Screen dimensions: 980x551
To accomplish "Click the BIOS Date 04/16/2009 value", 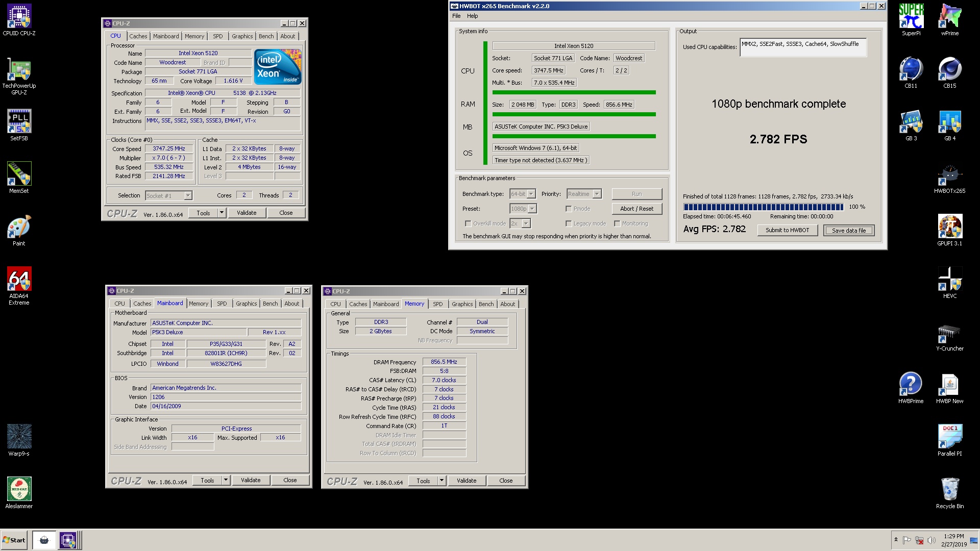I will 226,406.
